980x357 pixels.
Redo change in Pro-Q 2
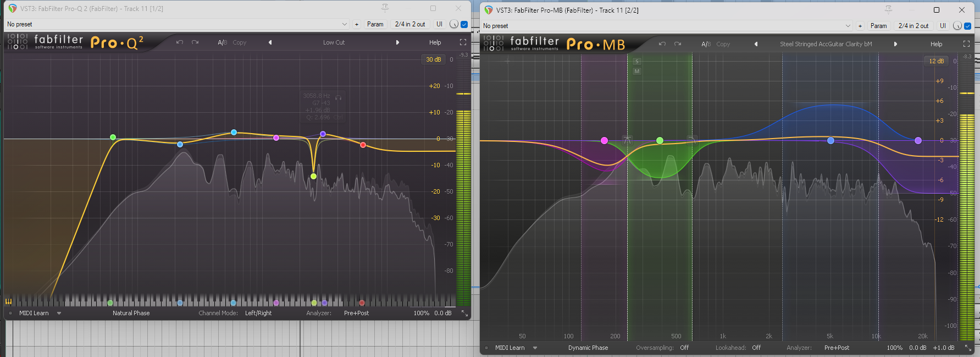195,42
